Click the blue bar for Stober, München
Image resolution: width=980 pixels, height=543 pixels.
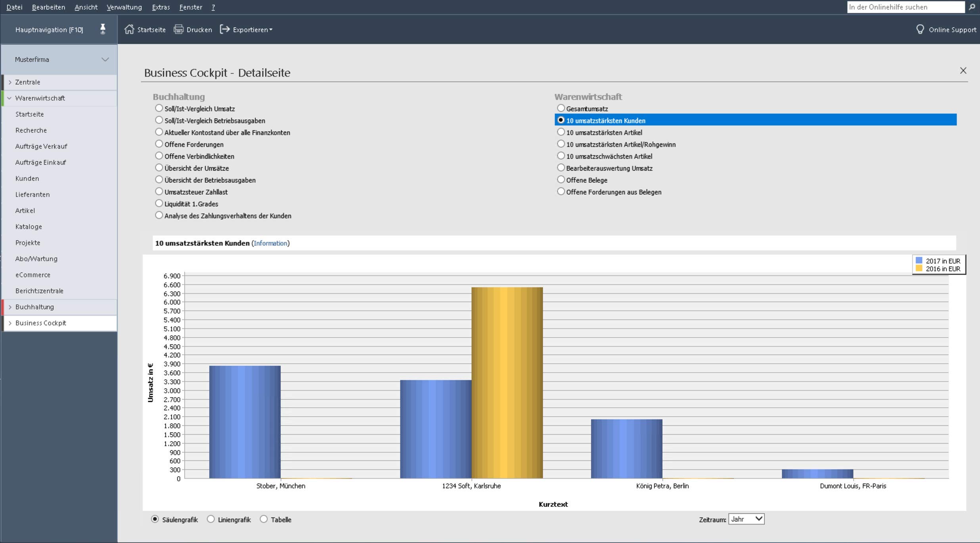pos(245,422)
